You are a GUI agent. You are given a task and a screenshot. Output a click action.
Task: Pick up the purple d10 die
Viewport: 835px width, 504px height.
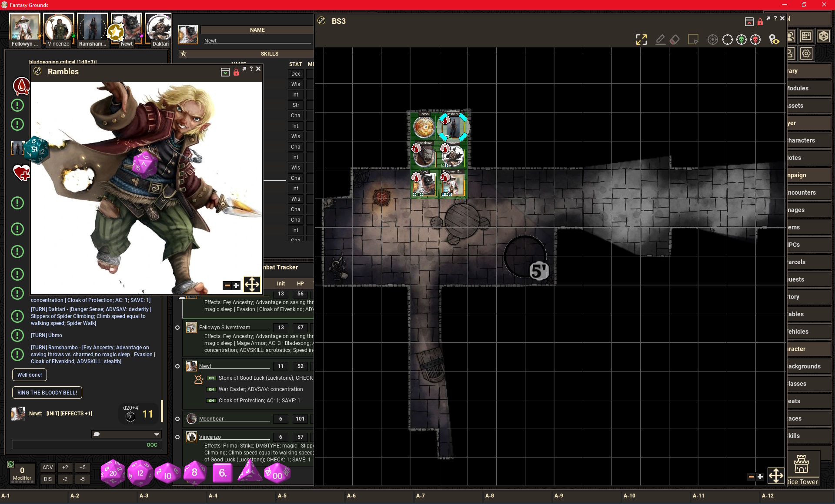click(167, 474)
